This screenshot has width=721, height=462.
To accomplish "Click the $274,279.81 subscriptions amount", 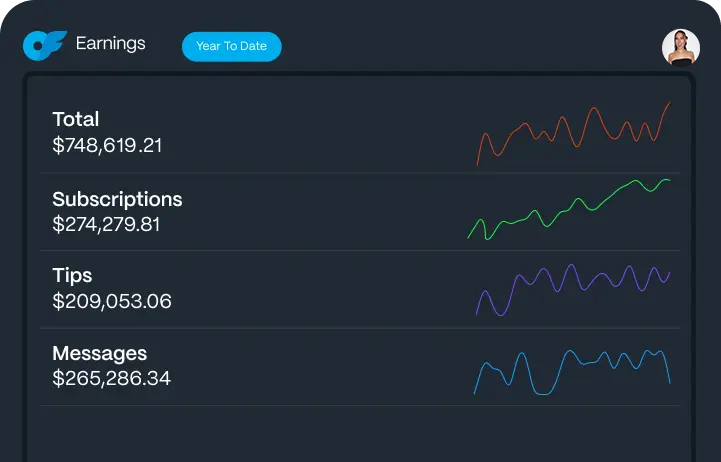I will point(106,224).
